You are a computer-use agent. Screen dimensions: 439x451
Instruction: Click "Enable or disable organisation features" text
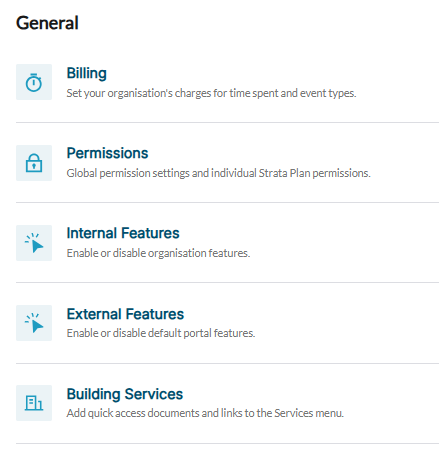pyautogui.click(x=158, y=253)
